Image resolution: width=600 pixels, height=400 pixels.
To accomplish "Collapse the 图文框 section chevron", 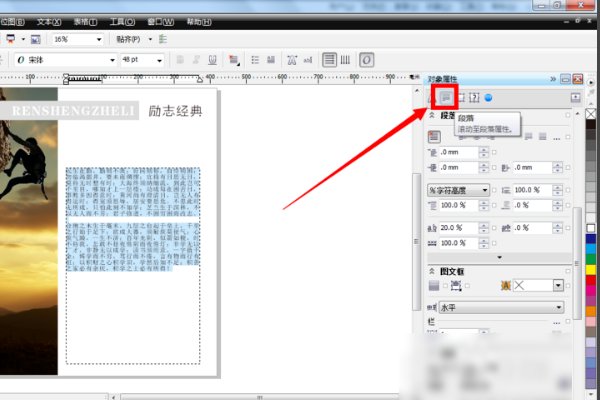I will [432, 271].
